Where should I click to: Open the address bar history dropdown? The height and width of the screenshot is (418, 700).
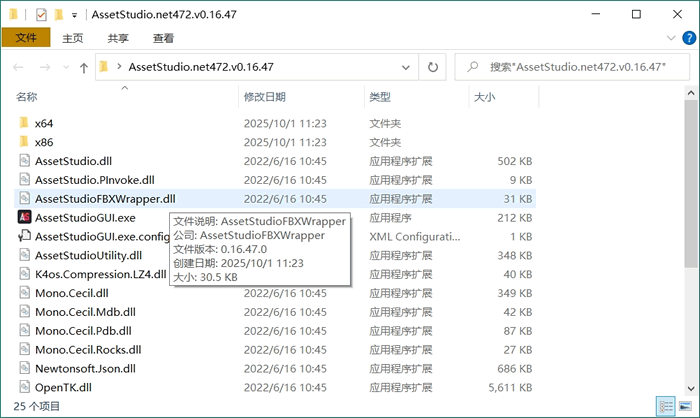[407, 67]
